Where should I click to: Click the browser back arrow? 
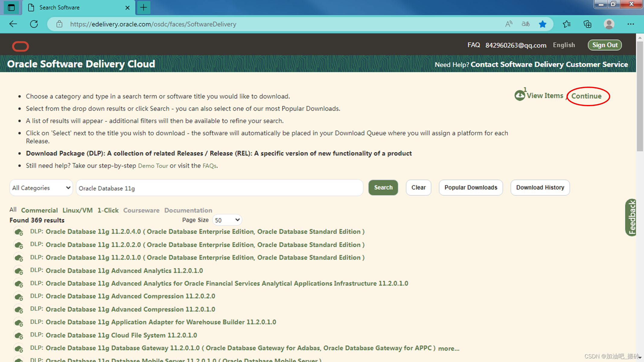pos(13,24)
